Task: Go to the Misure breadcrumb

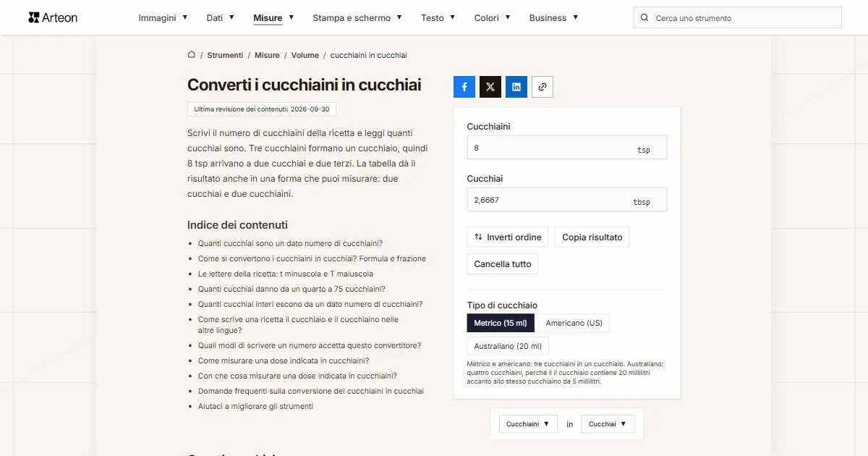Action: tap(267, 55)
